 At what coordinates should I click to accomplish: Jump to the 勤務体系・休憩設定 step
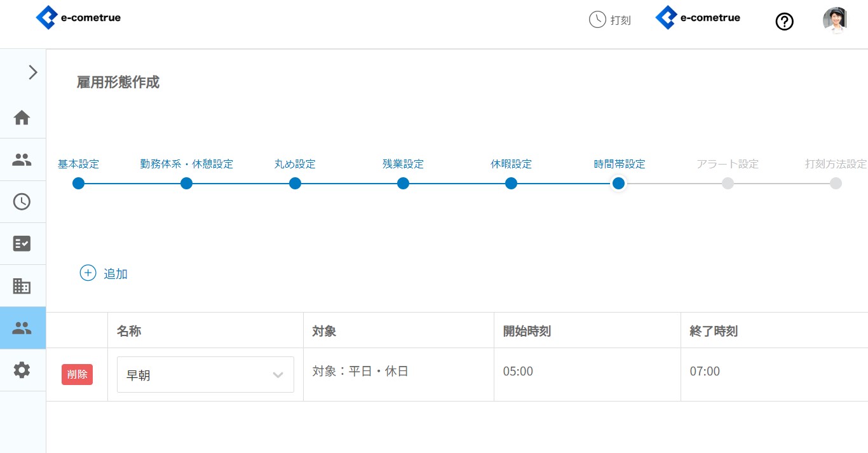[x=186, y=184]
